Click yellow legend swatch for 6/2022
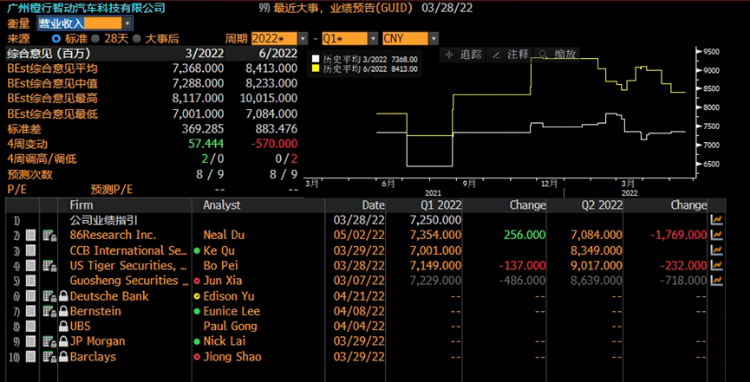 pos(315,69)
